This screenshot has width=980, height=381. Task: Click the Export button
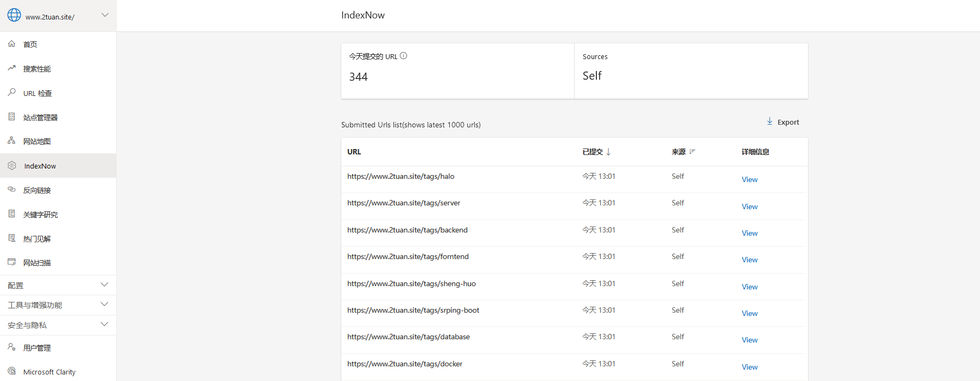(x=783, y=122)
